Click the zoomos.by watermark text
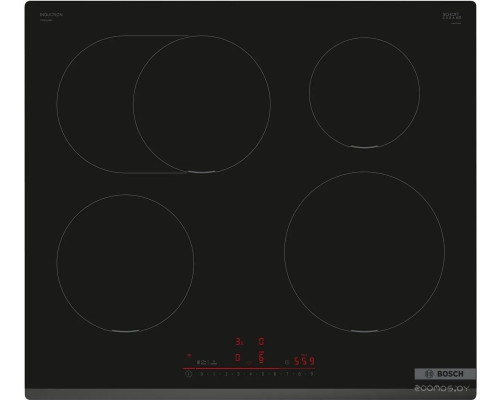 click(x=442, y=388)
